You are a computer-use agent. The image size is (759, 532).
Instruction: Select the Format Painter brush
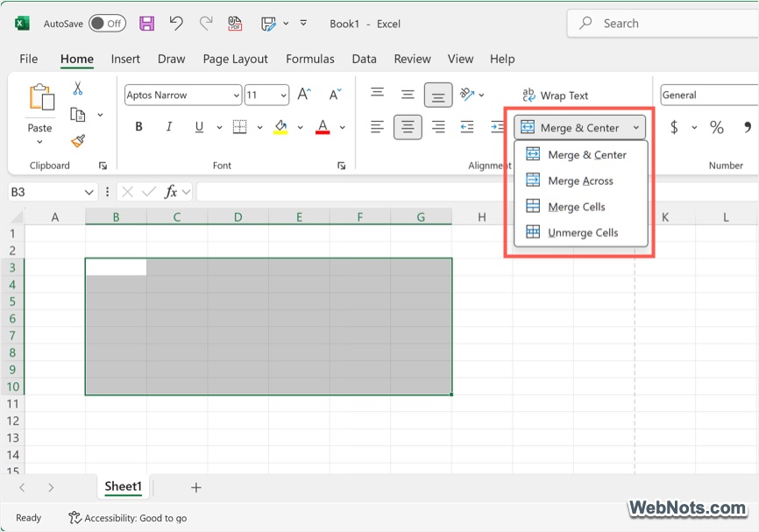77,141
